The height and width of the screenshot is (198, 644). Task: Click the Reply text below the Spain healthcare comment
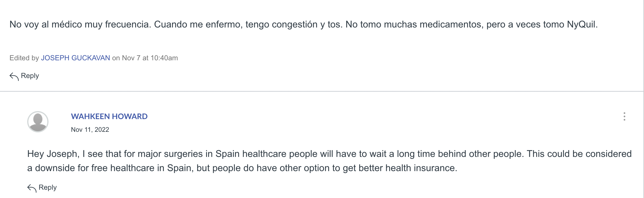click(48, 188)
